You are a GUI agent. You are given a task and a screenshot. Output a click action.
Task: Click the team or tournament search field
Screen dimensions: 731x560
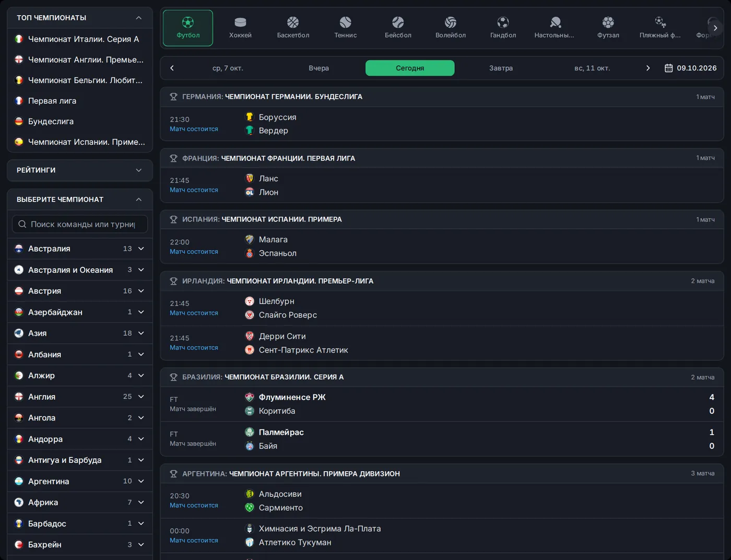click(x=80, y=224)
